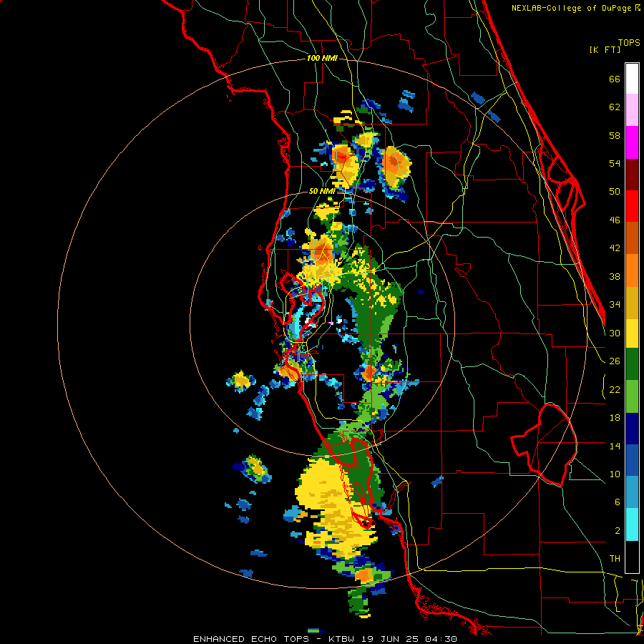This screenshot has width=644, height=644.
Task: Click the dark orange 42 kft legend swatch
Action: [632, 238]
